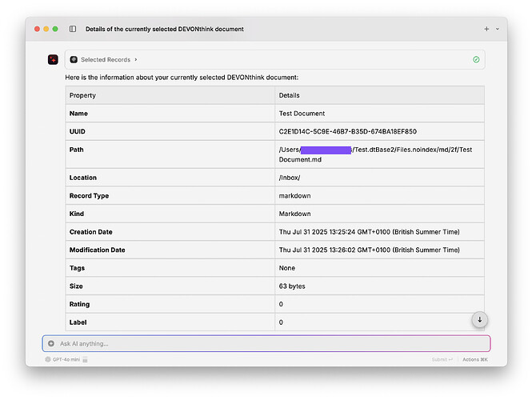Open the GPT-4o mini model selector
This screenshot has height=400, width=532.
(66, 359)
